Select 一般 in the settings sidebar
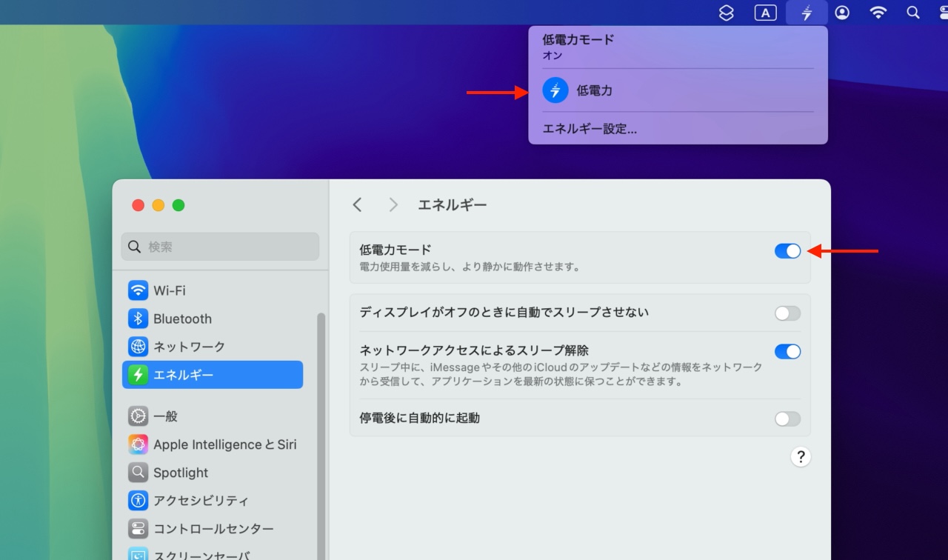The image size is (948, 560). (213, 416)
